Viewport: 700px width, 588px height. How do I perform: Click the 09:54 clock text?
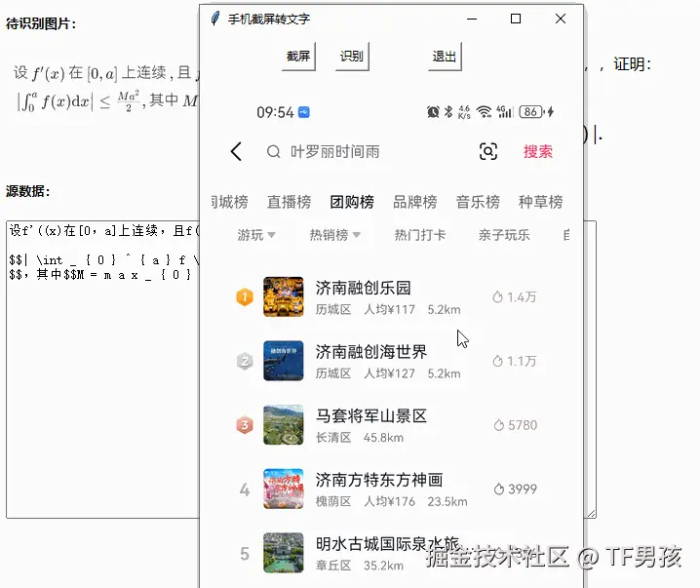coord(275,112)
